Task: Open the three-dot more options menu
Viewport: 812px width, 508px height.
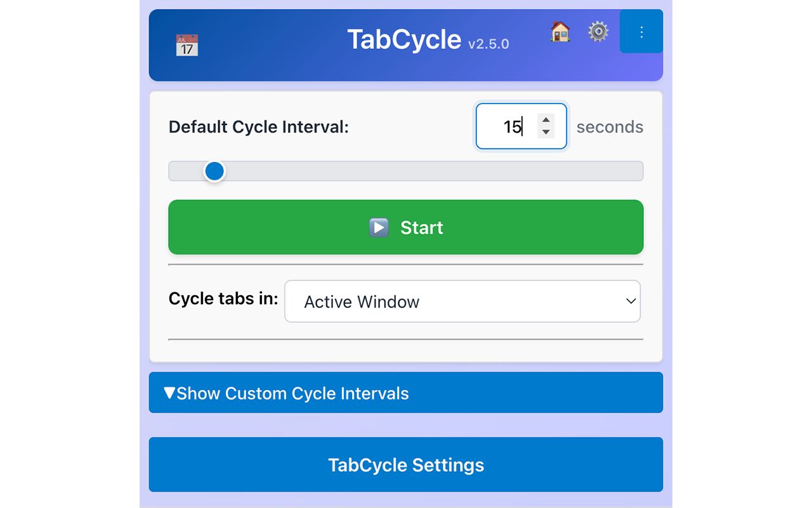Action: pyautogui.click(x=641, y=32)
